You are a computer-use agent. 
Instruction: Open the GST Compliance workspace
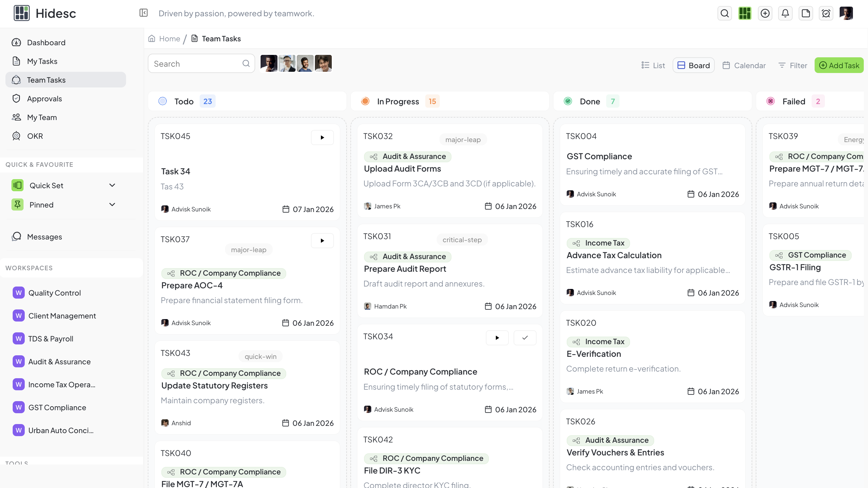tap(57, 407)
